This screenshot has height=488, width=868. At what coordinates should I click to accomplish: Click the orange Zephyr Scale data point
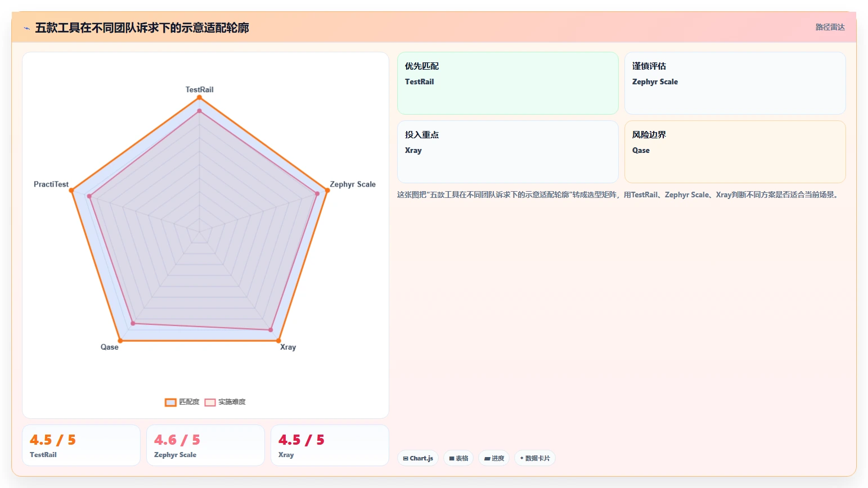pyautogui.click(x=327, y=191)
